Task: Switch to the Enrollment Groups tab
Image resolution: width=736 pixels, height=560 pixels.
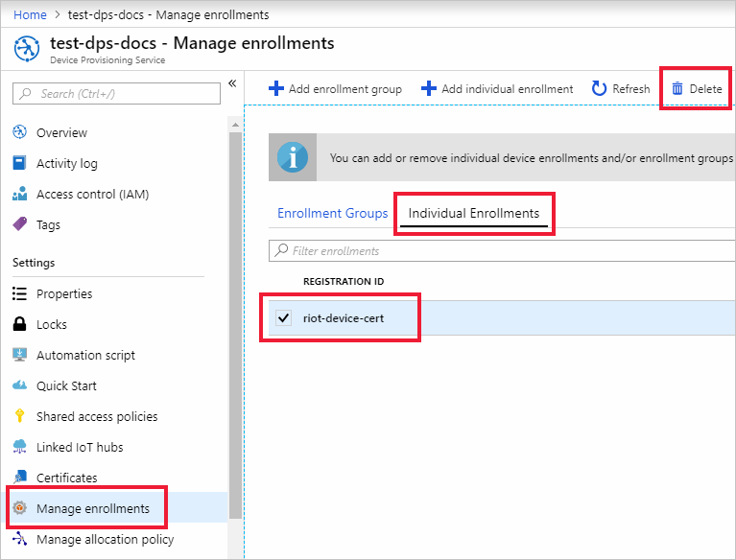Action: [333, 214]
